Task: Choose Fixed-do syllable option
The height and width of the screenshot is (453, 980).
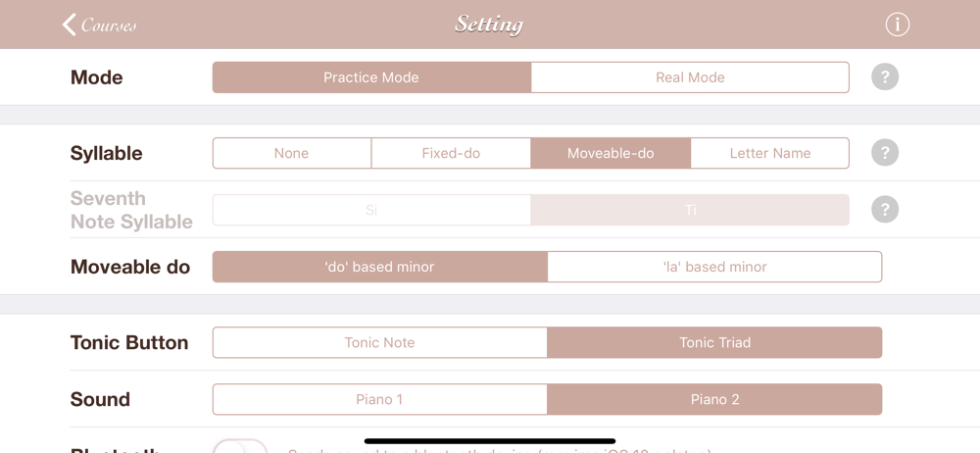Action: click(451, 153)
